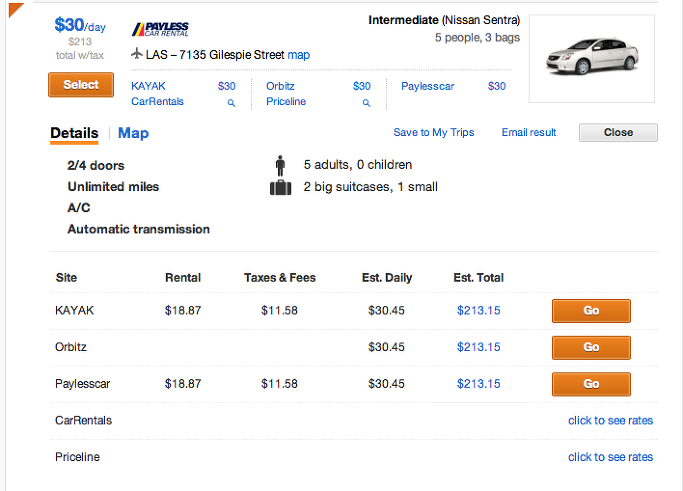683x491 pixels.
Task: Switch to the Map tab
Action: point(133,133)
